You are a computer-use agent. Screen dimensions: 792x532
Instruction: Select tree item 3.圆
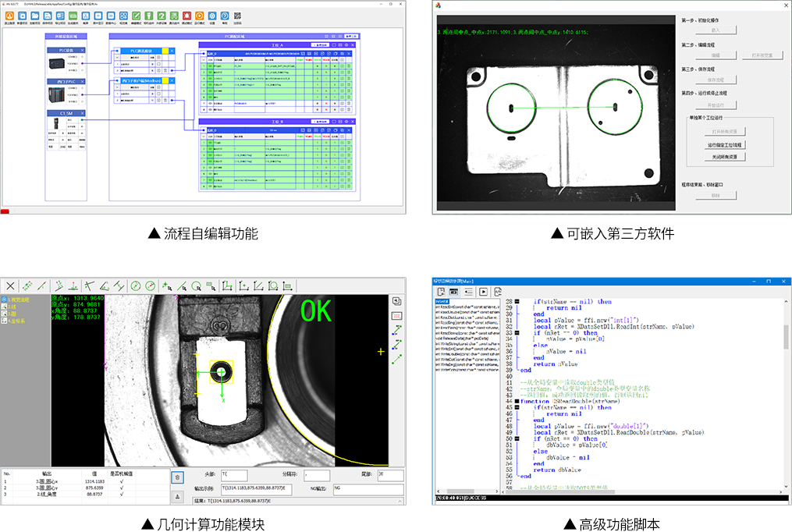[x=9, y=314]
